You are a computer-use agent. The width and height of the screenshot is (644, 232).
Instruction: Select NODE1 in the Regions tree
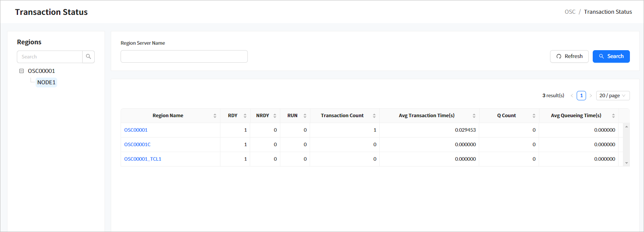coord(46,82)
